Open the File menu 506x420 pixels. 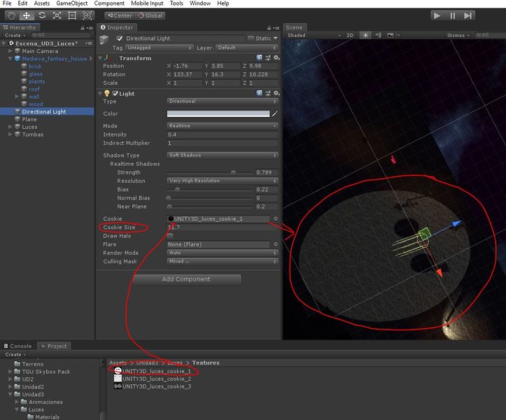(x=7, y=3)
